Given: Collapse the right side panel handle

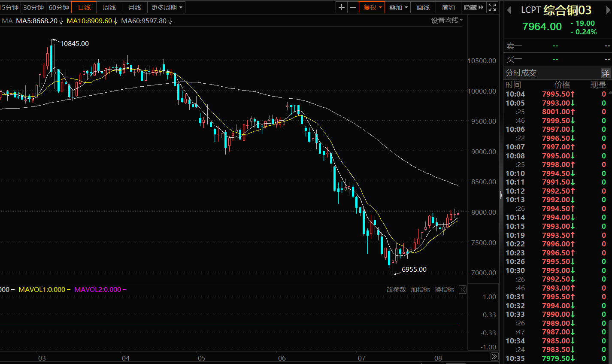Looking at the screenshot, I should point(501,195).
